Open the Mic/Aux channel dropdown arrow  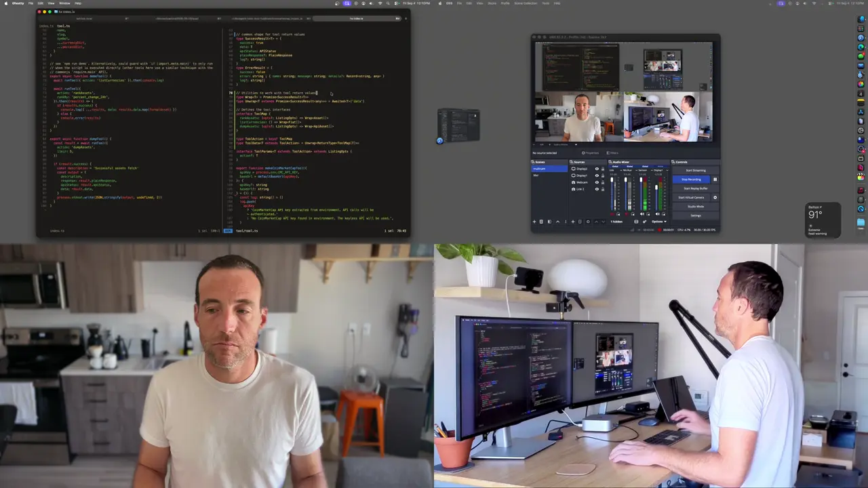click(x=636, y=170)
